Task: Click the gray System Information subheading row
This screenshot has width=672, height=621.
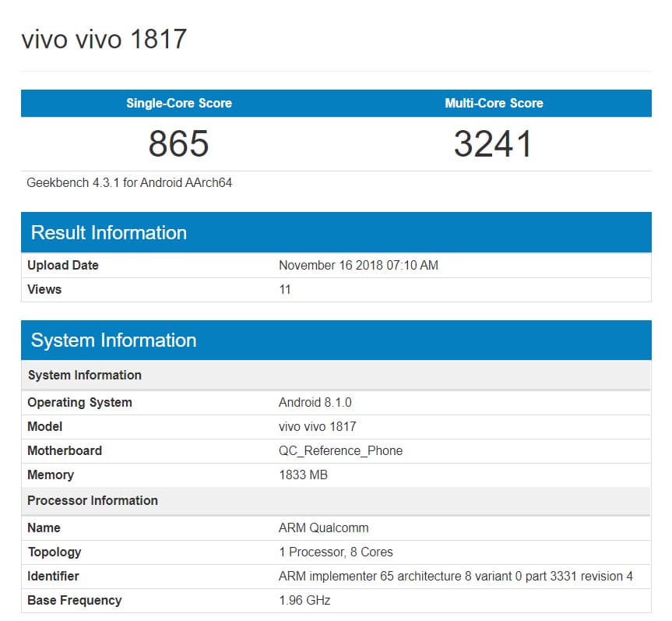Action: tap(336, 376)
